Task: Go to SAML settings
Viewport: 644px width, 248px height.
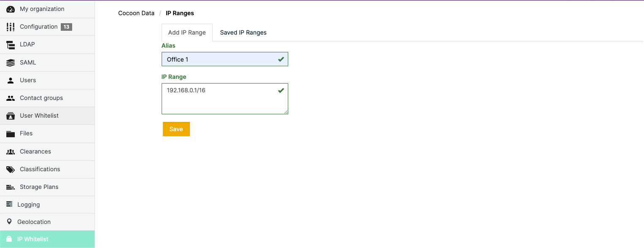Action: click(x=47, y=62)
